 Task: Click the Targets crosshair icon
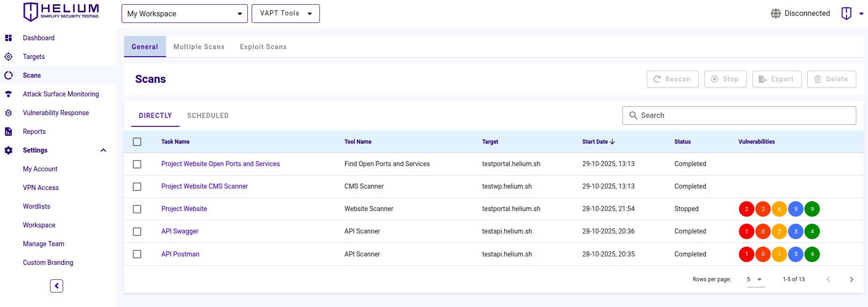[8, 57]
